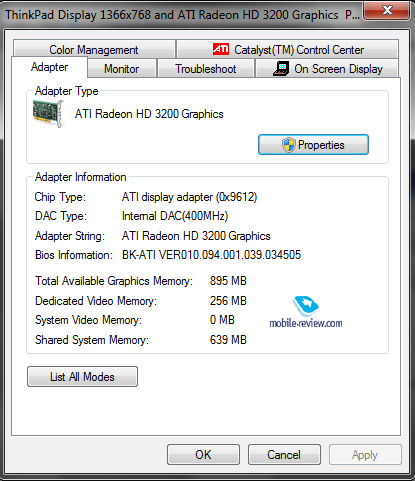415x481 pixels.
Task: Click the Dedicated Video Memory value
Action: (x=228, y=301)
